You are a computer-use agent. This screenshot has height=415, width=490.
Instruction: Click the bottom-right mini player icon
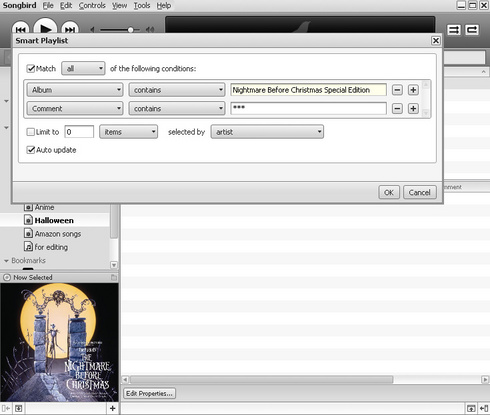(471, 408)
